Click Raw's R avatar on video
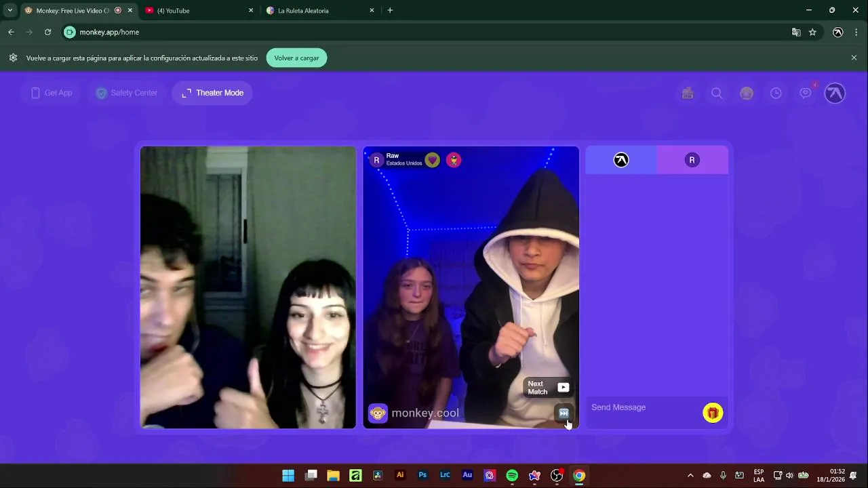 tap(376, 160)
